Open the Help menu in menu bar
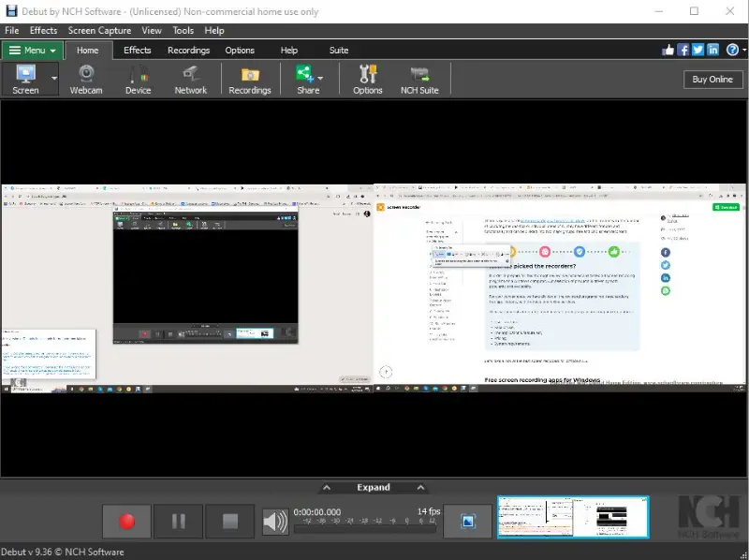 (214, 30)
